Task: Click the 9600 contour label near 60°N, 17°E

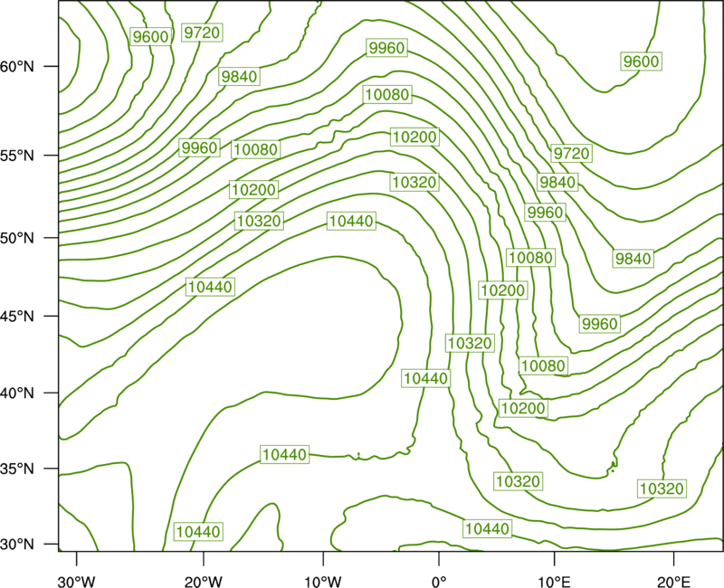Action: point(641,62)
